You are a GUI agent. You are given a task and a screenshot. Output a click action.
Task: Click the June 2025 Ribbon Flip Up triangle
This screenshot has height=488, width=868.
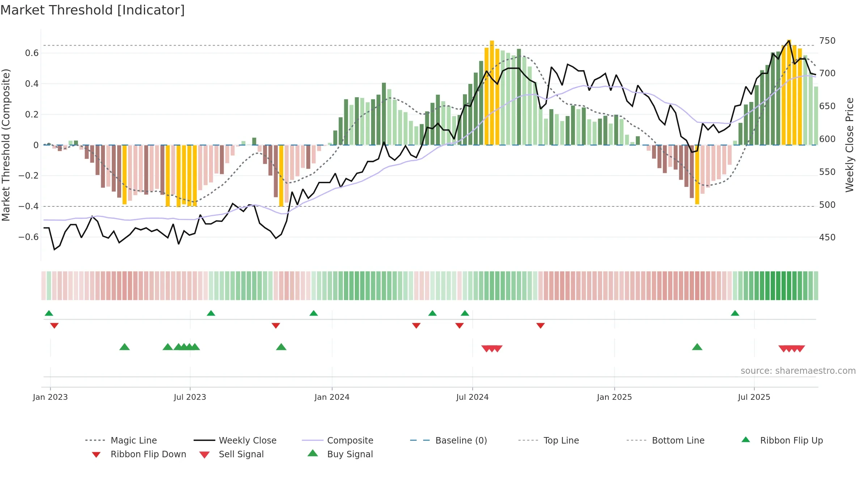[735, 313]
